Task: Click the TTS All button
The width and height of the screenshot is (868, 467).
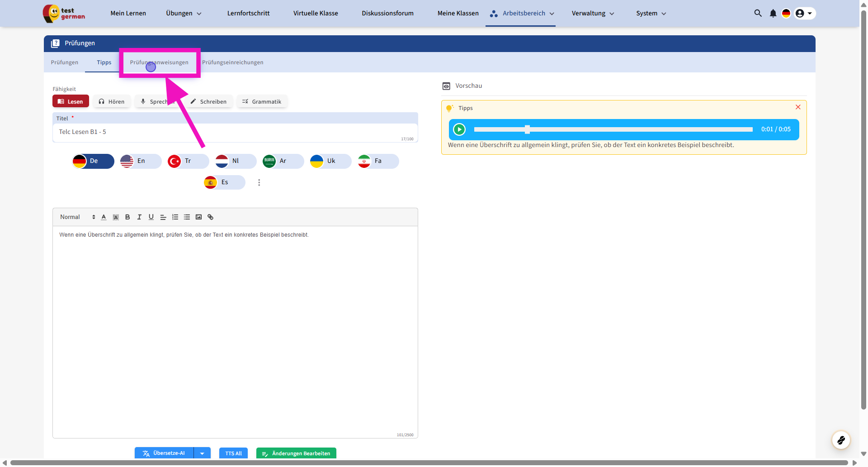Action: pos(233,453)
